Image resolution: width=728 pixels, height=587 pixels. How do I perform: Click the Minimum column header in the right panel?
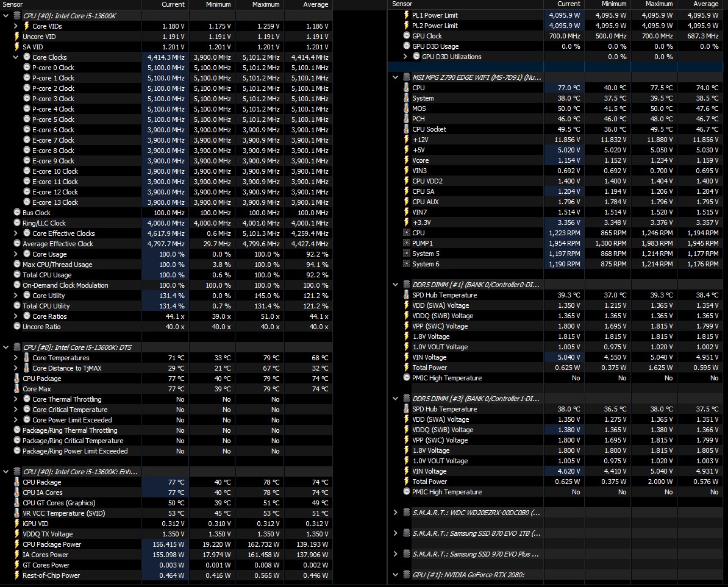click(x=608, y=4)
